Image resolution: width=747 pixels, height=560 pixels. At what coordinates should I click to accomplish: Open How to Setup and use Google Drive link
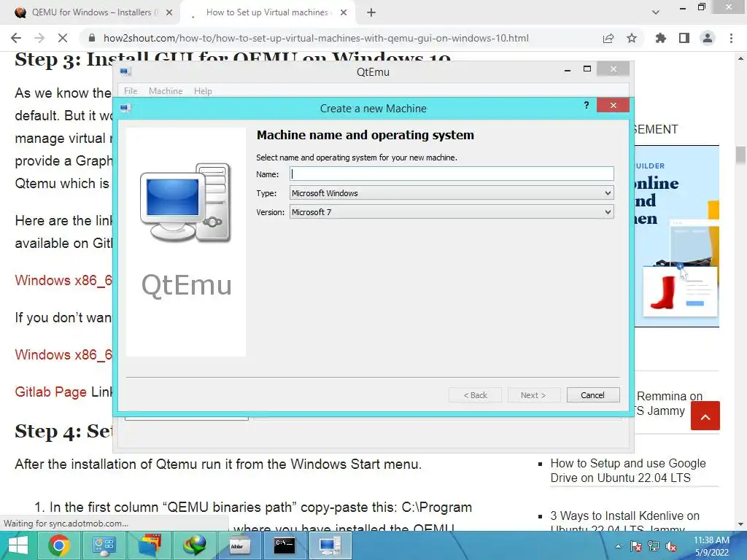[x=628, y=470]
